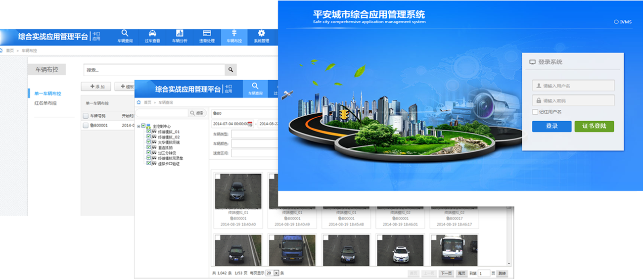Click timestamp 2014-08-19 18:46:17 caption
Screen dimensions: 644x279
[454, 224]
